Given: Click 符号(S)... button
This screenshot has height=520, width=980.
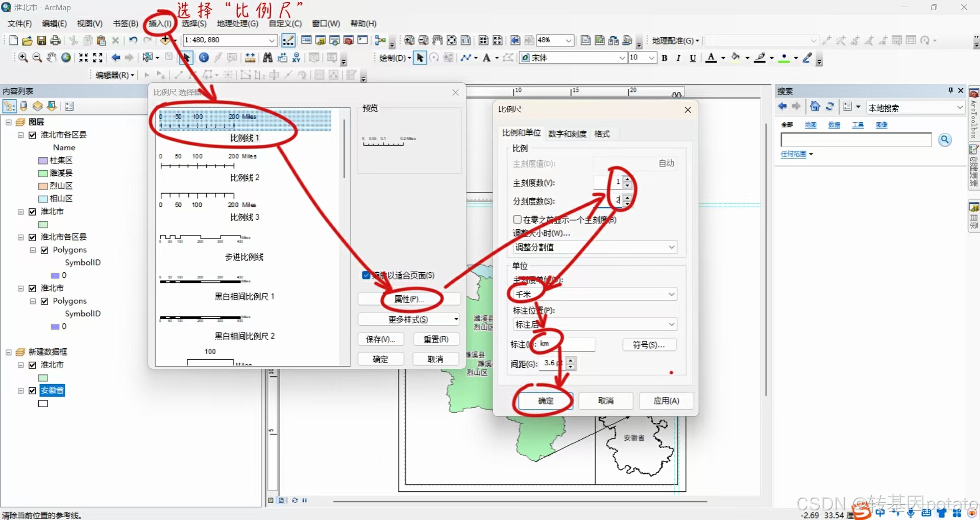Looking at the screenshot, I should point(649,345).
